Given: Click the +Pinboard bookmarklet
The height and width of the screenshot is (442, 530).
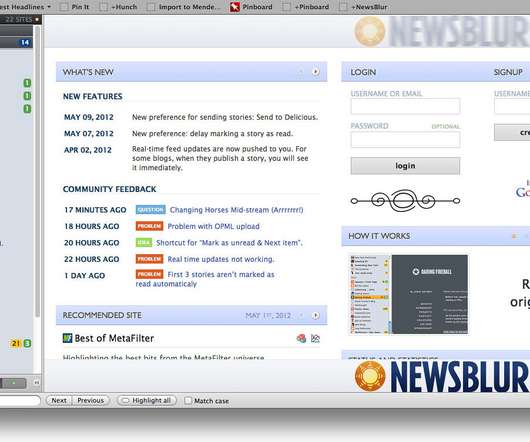Looking at the screenshot, I should click(306, 7).
